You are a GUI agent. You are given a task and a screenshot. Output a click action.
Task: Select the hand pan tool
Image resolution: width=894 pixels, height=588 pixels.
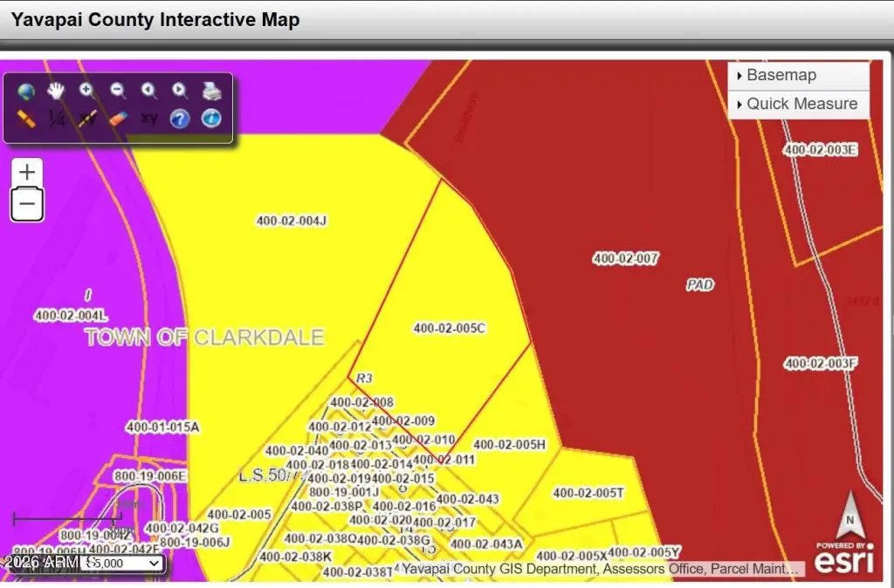(x=56, y=90)
